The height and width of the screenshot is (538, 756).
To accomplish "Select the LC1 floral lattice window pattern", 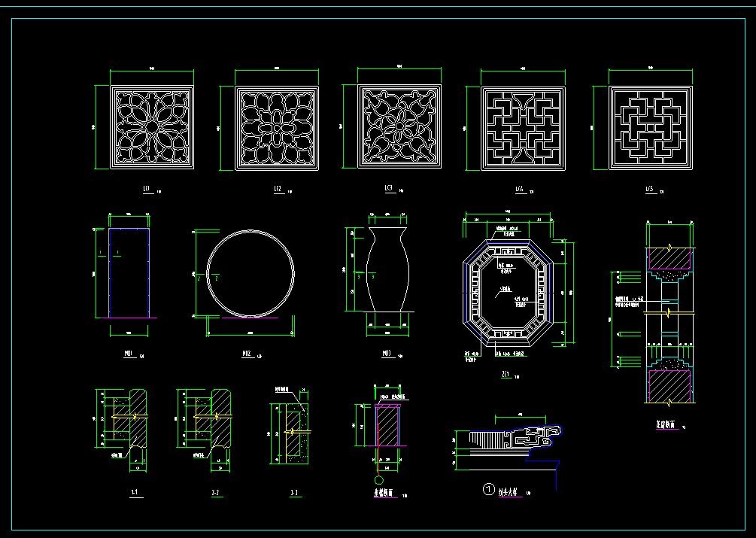I will coord(152,126).
